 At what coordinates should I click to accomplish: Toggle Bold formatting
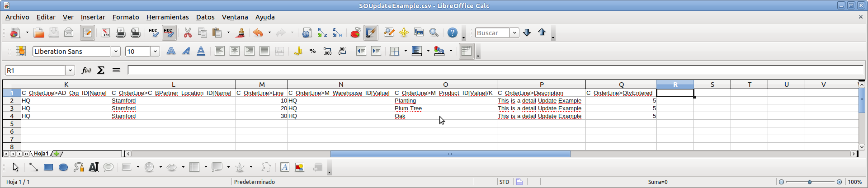(x=171, y=51)
